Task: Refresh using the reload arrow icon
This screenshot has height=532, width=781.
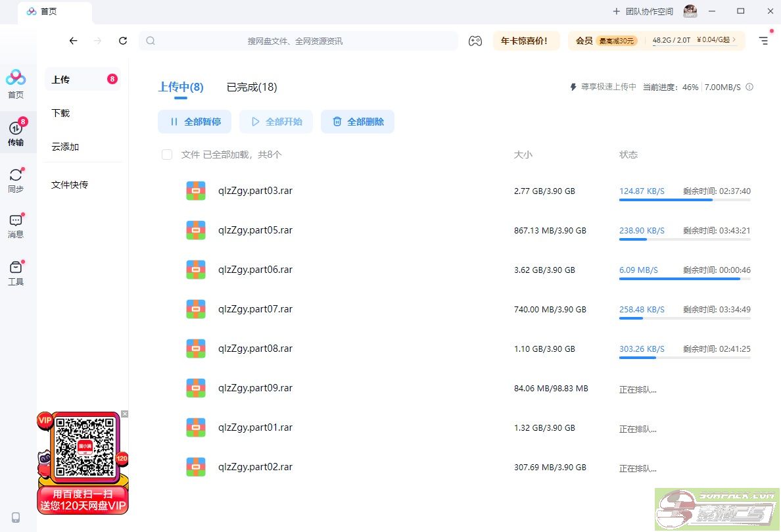Action: pyautogui.click(x=123, y=41)
